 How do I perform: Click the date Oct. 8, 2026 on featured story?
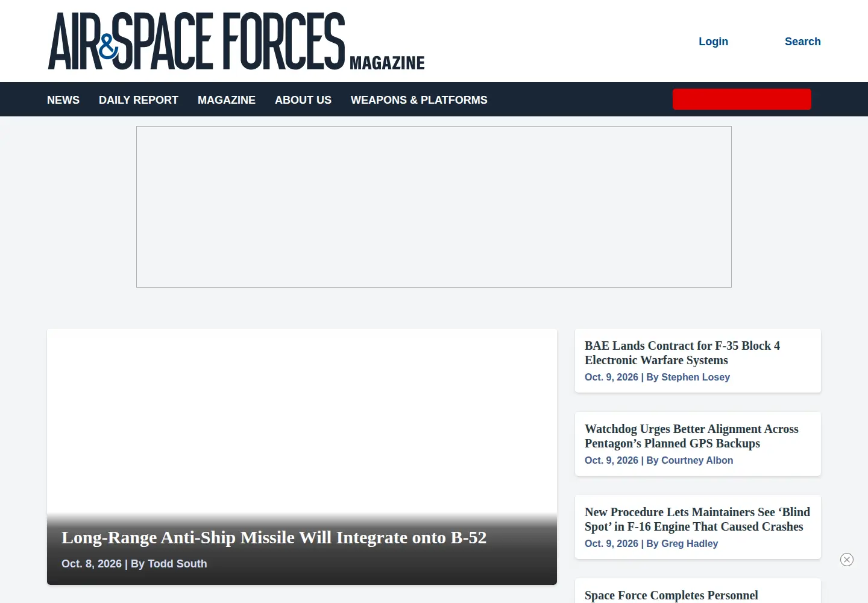click(92, 564)
